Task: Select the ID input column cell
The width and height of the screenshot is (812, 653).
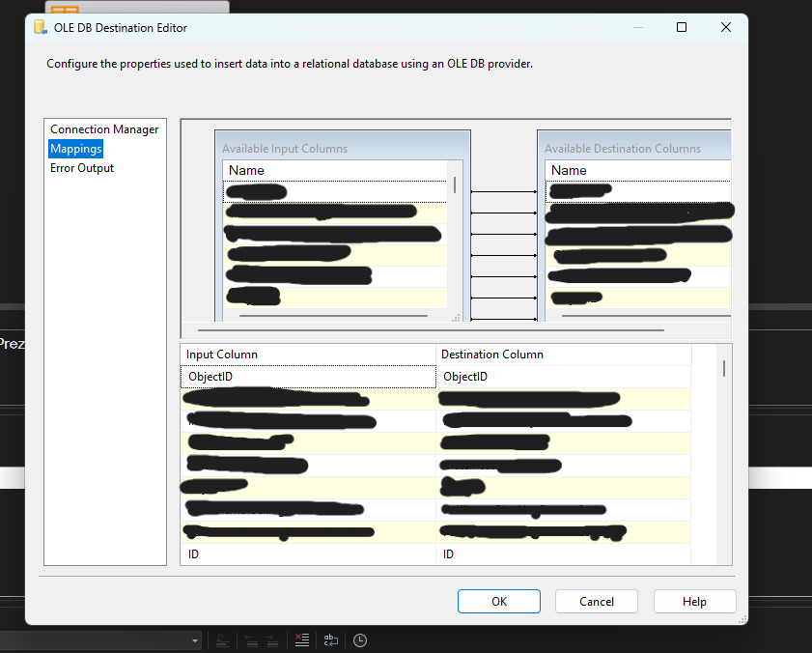Action: click(x=308, y=554)
